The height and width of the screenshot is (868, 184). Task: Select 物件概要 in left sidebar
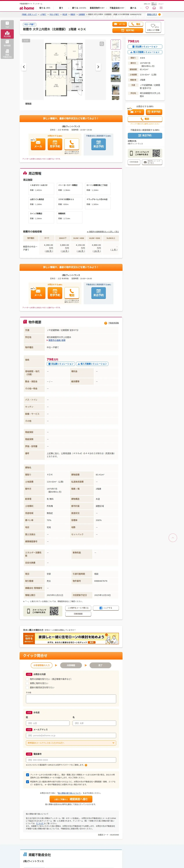7,43
